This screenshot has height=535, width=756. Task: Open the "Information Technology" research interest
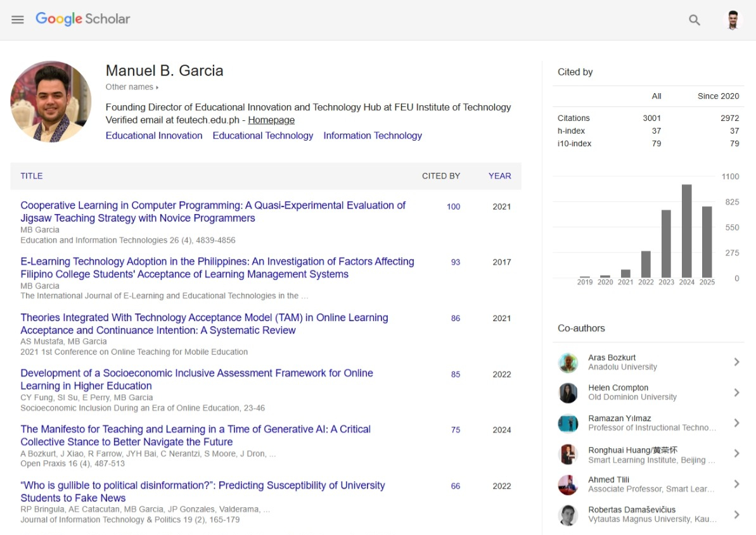click(x=373, y=135)
